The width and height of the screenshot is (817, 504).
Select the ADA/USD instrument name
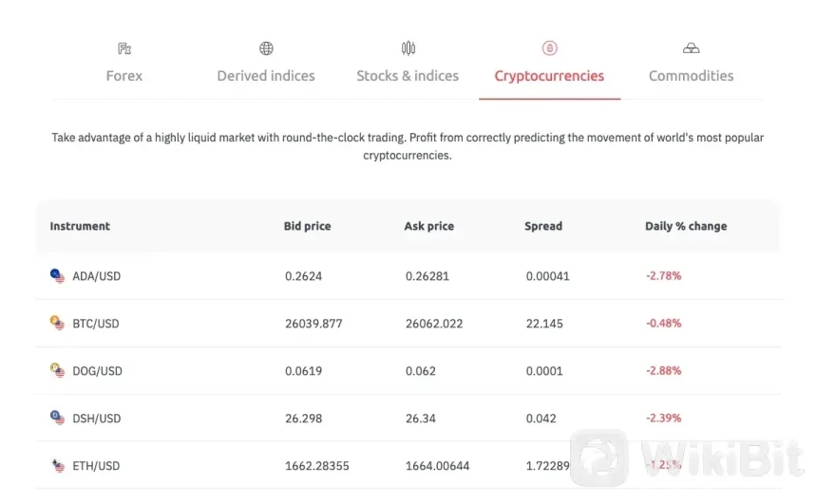point(97,276)
